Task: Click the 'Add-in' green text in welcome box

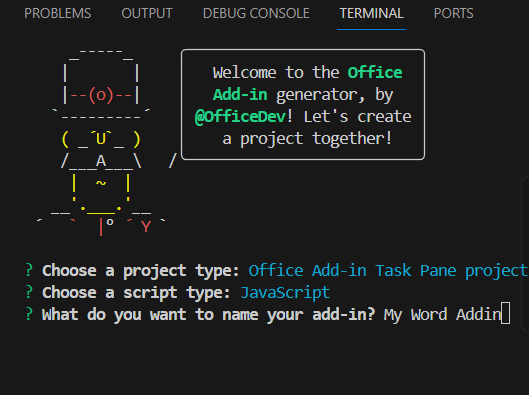Action: click(x=240, y=95)
